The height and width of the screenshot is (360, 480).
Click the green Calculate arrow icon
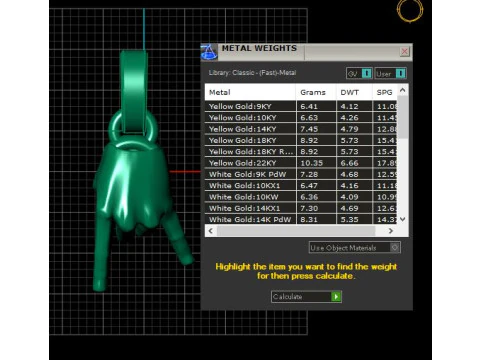pyautogui.click(x=336, y=296)
